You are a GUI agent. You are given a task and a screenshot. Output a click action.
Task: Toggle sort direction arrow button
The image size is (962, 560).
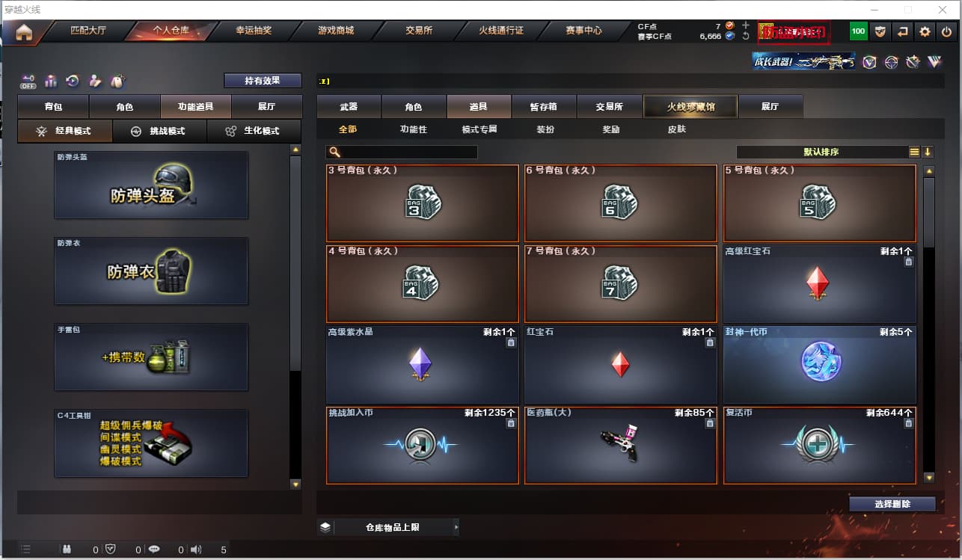coord(928,152)
